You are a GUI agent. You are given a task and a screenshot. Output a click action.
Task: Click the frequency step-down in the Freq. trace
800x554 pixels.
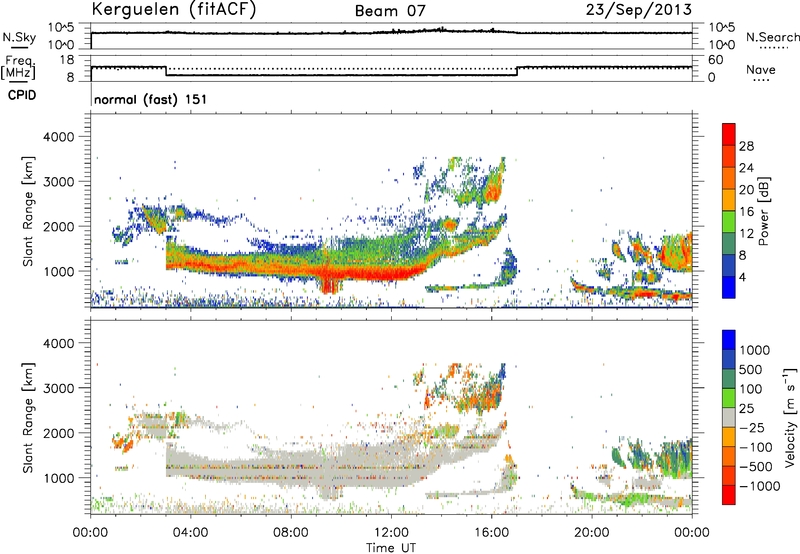click(166, 71)
